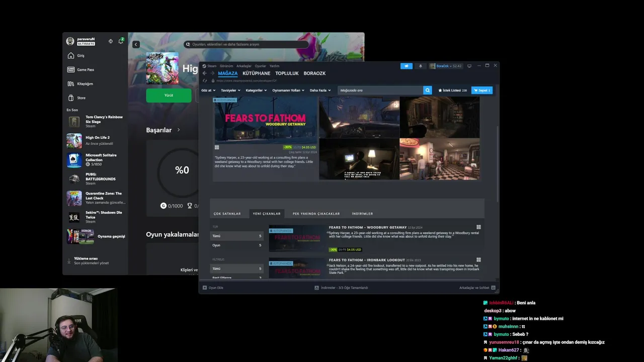Select the YENİ ÇIKANLAR tab
The width and height of the screenshot is (644, 362).
coord(267,214)
